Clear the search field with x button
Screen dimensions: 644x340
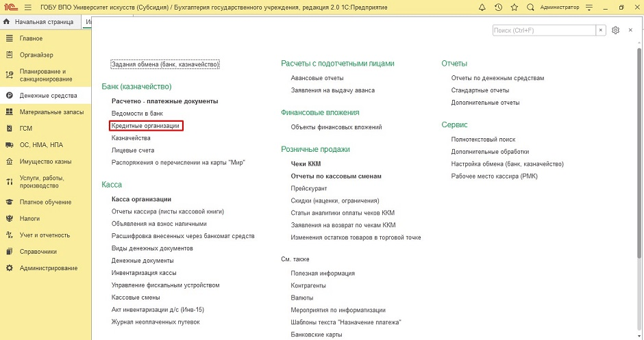coord(601,31)
